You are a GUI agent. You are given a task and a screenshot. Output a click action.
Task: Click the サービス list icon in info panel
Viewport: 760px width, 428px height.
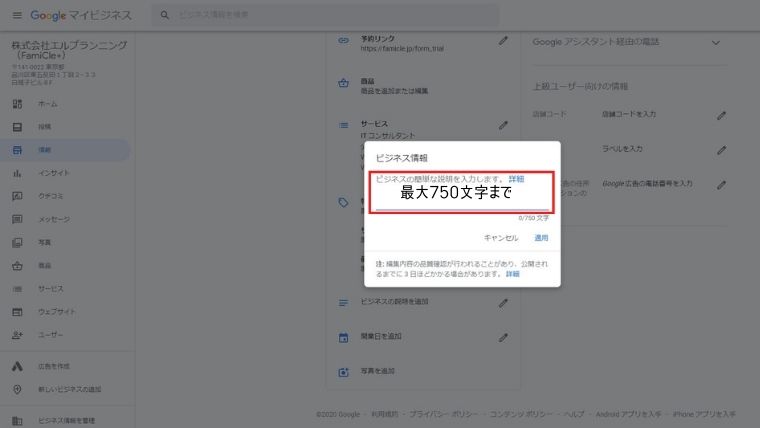[x=343, y=126]
